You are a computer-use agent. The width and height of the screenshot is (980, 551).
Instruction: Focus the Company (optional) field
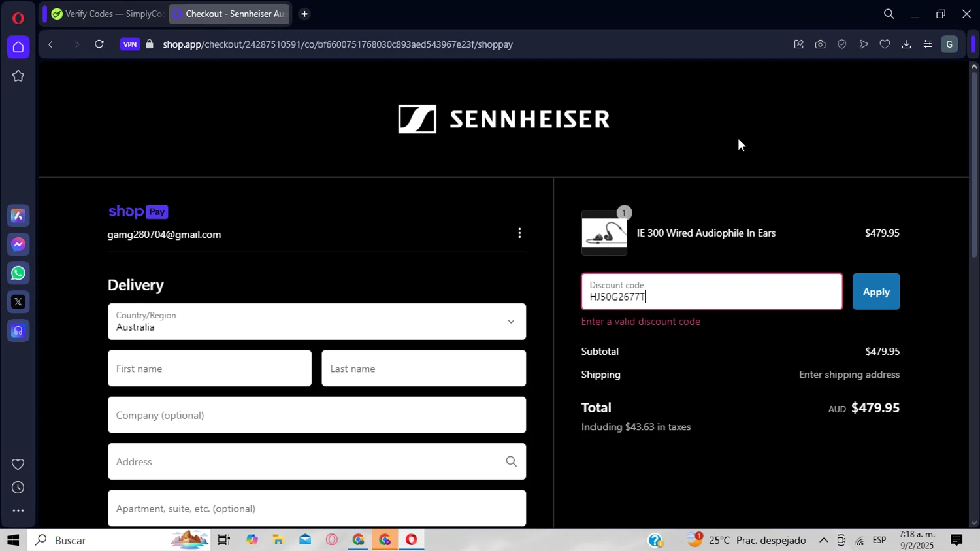coord(317,415)
